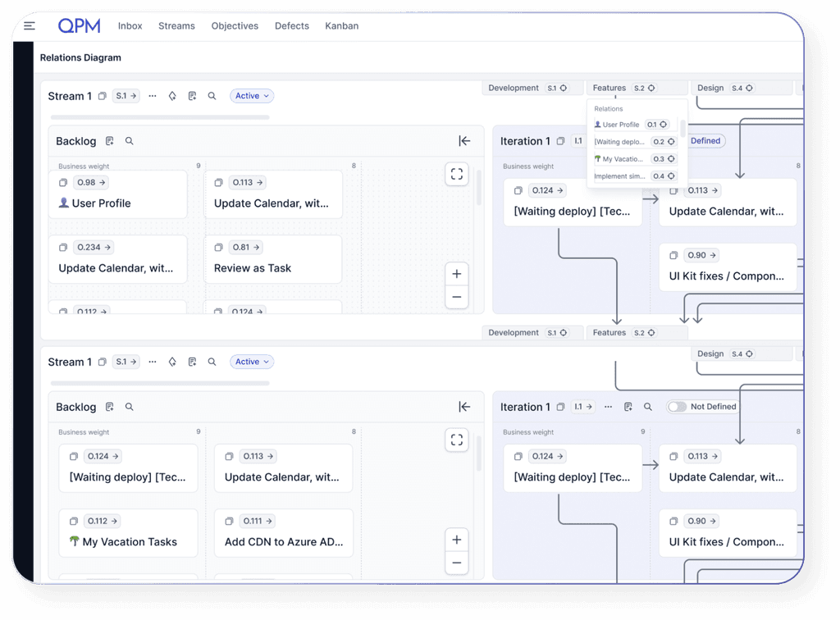Toggle the Not Defined switch in Iteration 1
The height and width of the screenshot is (620, 840).
(677, 407)
